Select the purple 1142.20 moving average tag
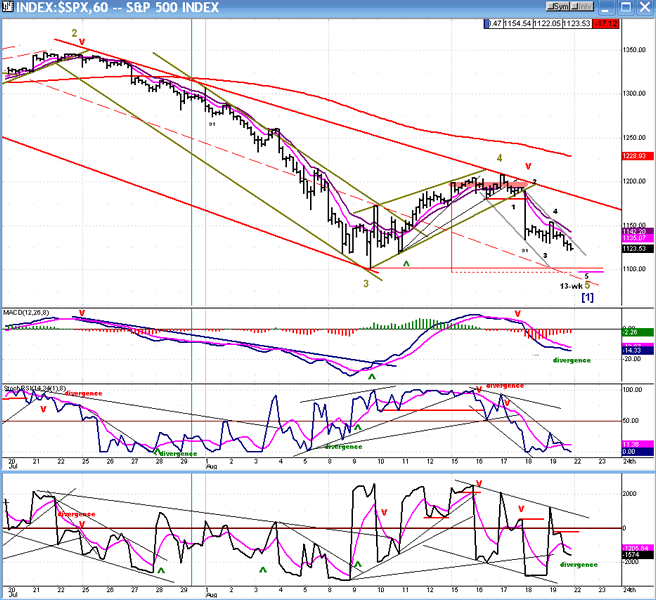This screenshot has width=656, height=600. pyautogui.click(x=635, y=231)
